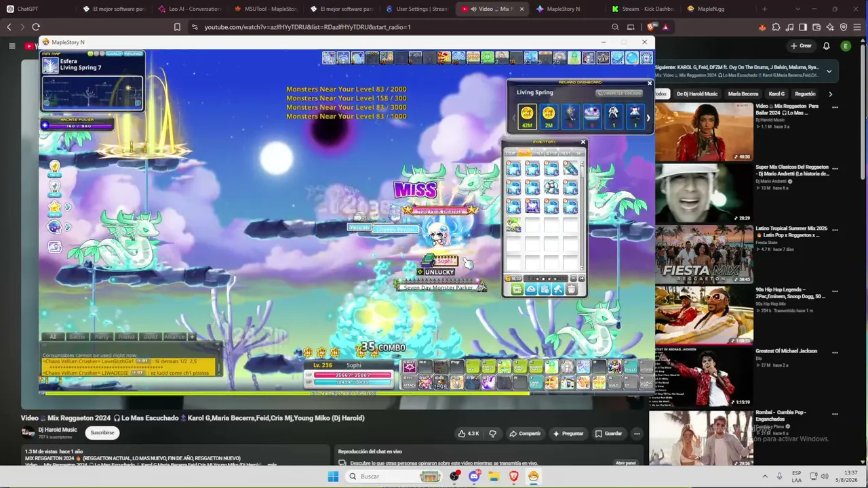This screenshot has height=488, width=868.
Task: Open the Set-up inventory tab
Action: click(551, 153)
